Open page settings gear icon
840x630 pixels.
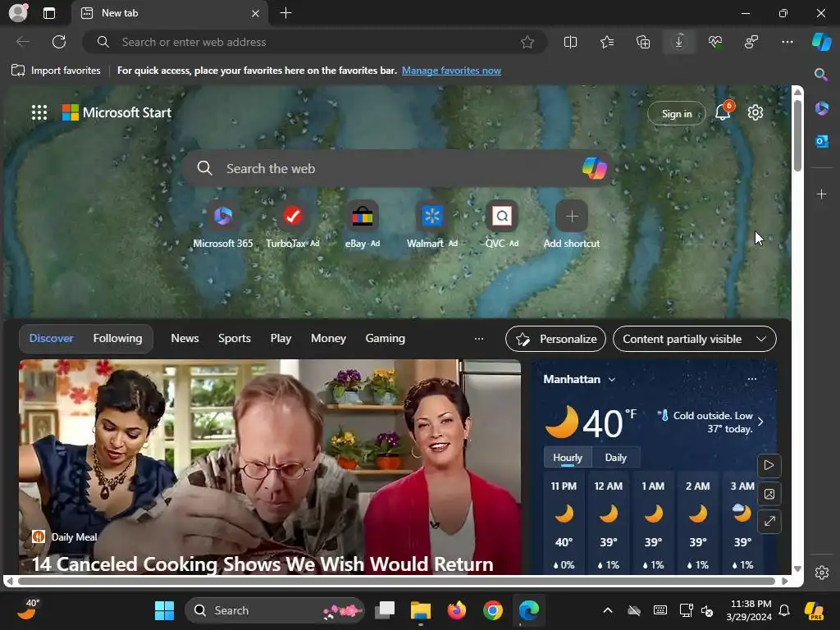[756, 112]
